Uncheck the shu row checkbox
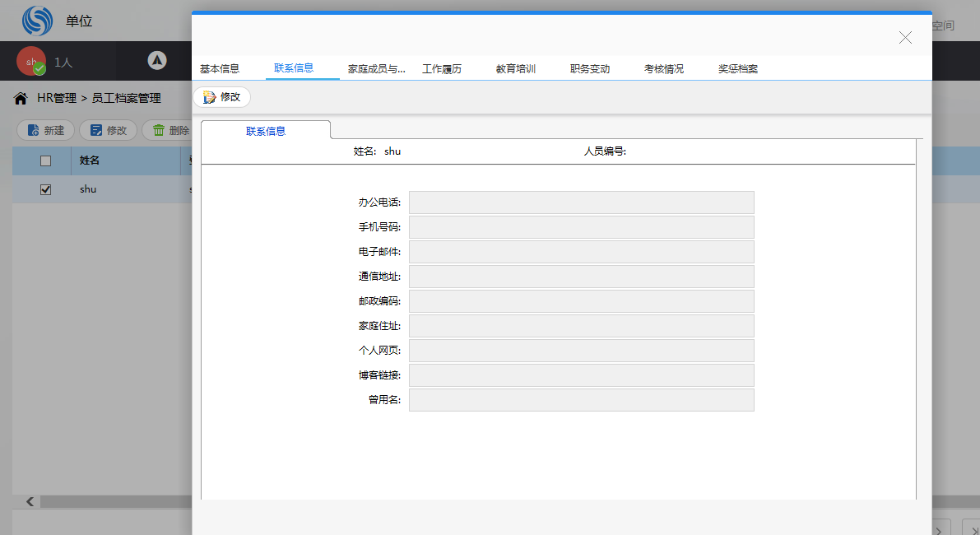Image resolution: width=980 pixels, height=535 pixels. [46, 189]
